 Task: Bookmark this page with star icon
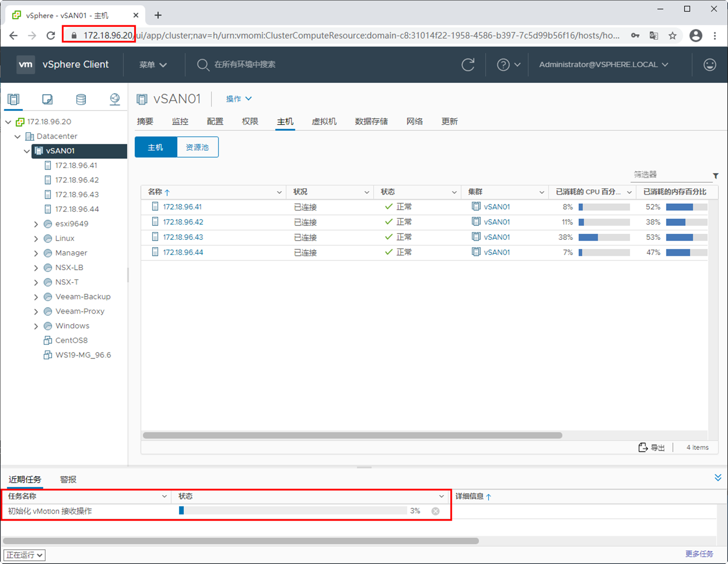tap(673, 36)
